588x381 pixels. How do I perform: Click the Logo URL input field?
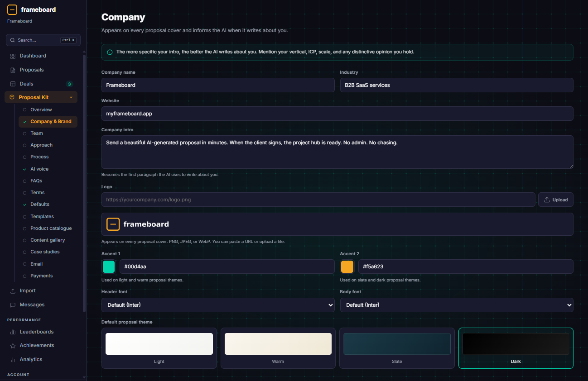[318, 200]
